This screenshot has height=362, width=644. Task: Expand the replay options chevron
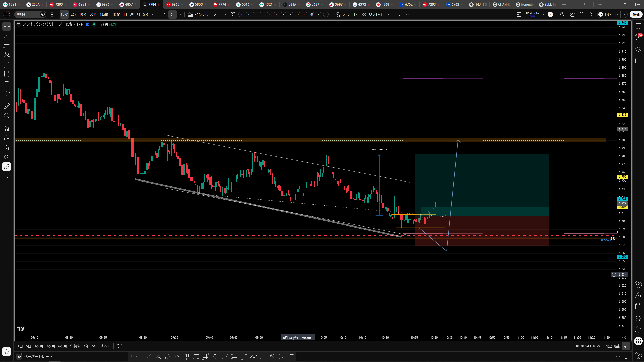coord(388,14)
